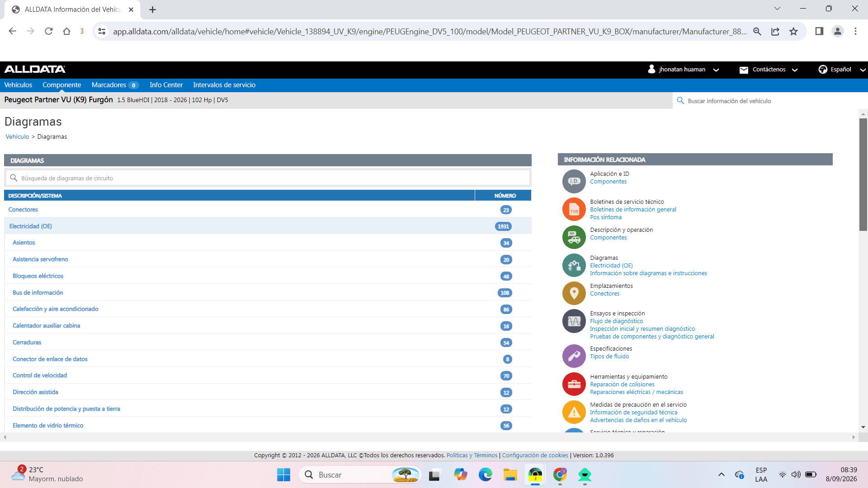Open the Vehículos menu

18,85
